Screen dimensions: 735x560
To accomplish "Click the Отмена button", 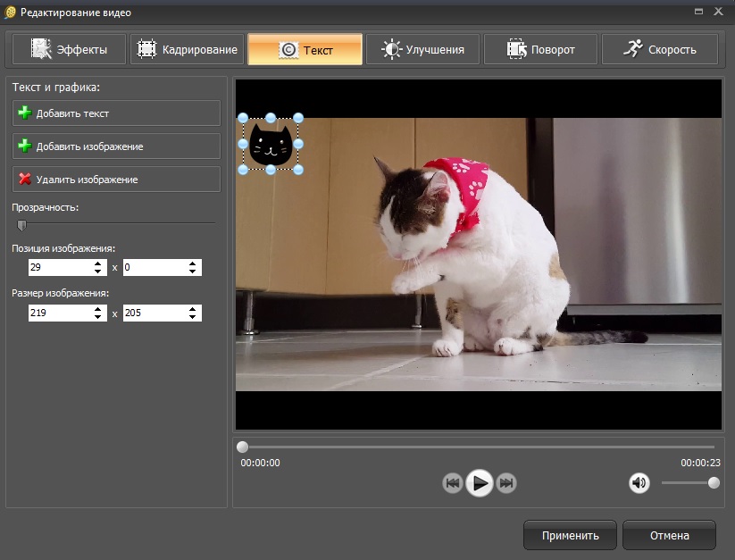I will [670, 535].
